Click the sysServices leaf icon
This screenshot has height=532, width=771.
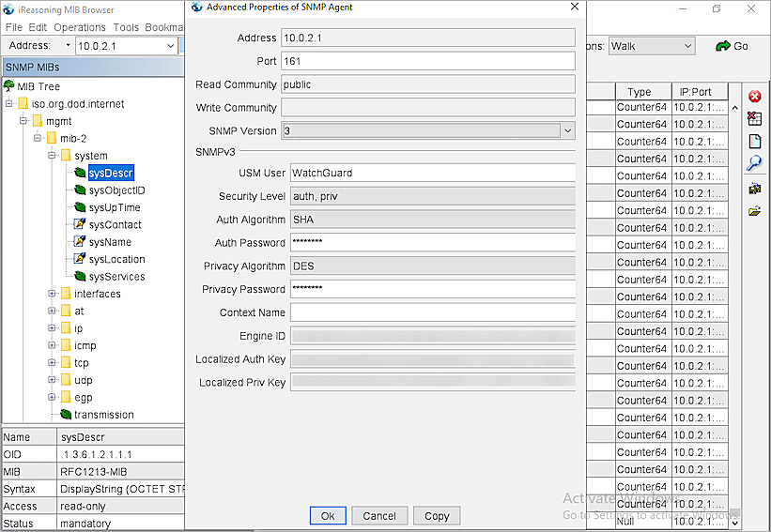click(x=80, y=276)
